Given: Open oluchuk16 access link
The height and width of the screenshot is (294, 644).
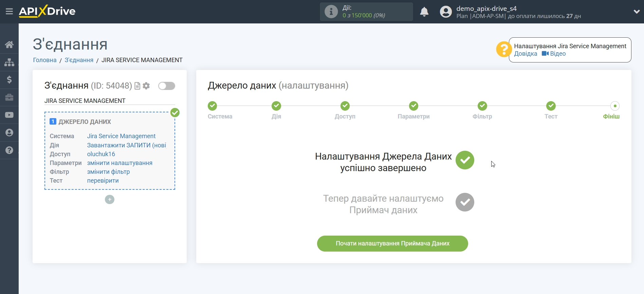Looking at the screenshot, I should 101,154.
